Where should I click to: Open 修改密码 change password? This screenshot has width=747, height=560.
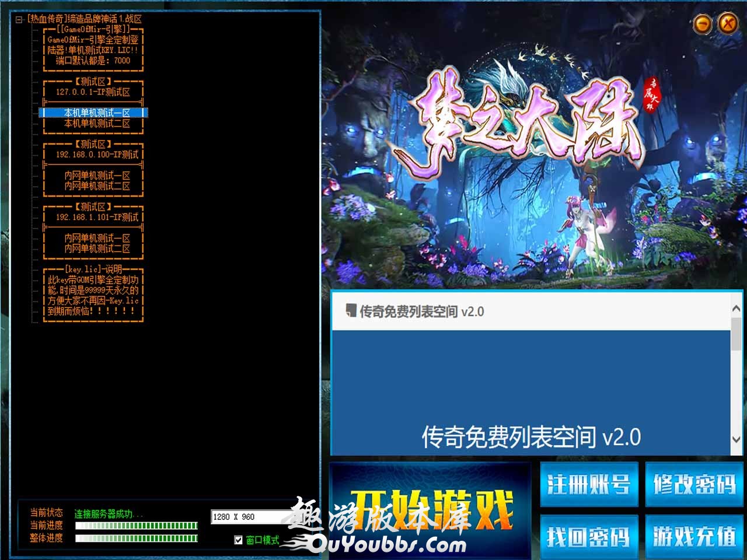694,485
